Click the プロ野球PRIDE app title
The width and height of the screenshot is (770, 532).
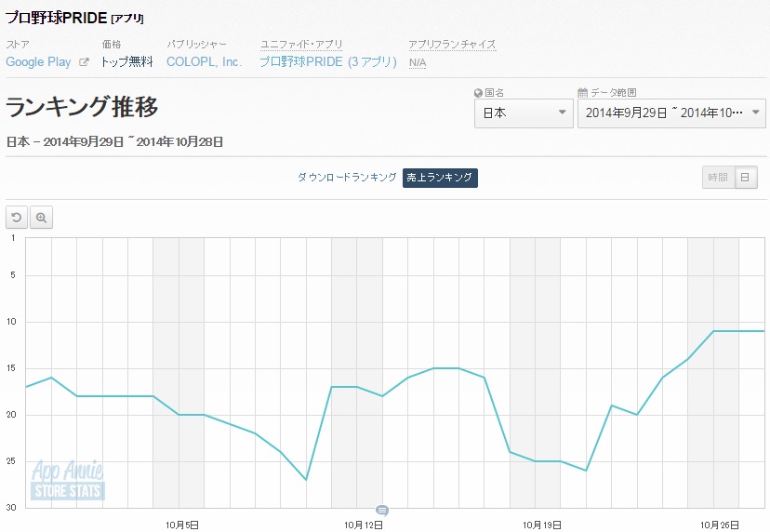[56, 18]
